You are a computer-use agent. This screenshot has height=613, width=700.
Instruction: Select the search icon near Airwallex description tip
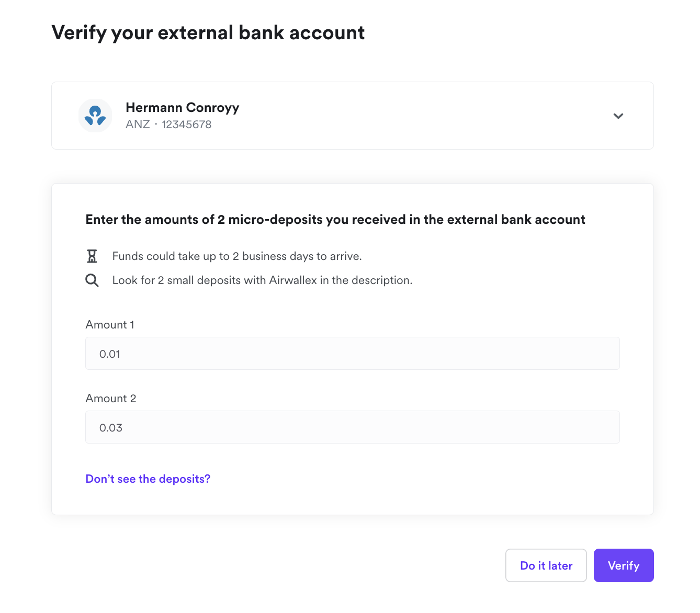92,280
